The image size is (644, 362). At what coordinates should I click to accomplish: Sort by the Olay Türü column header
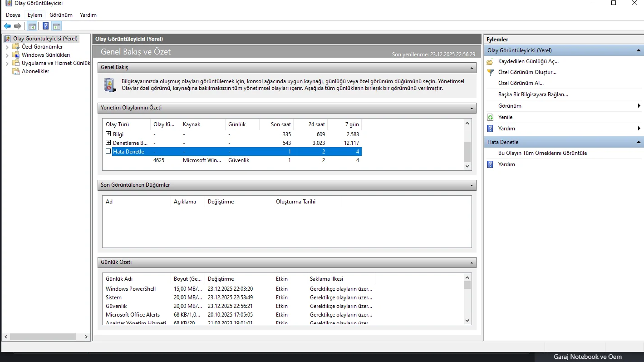tap(128, 124)
